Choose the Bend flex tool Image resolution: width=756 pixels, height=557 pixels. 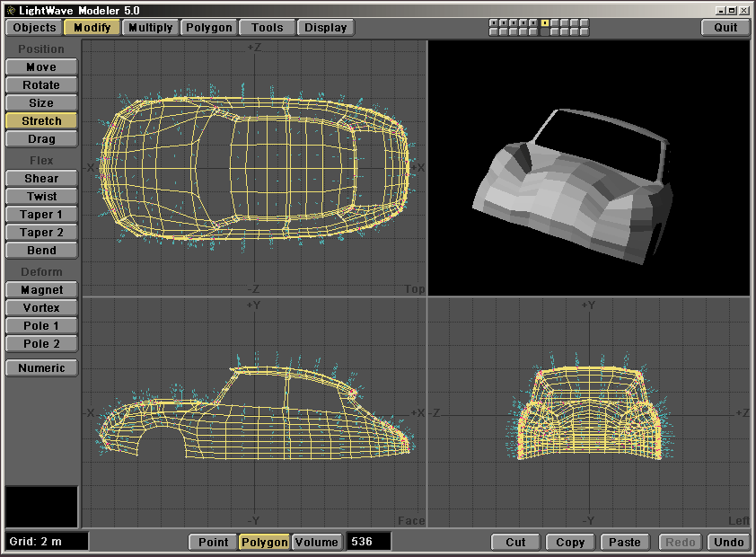pyautogui.click(x=41, y=251)
